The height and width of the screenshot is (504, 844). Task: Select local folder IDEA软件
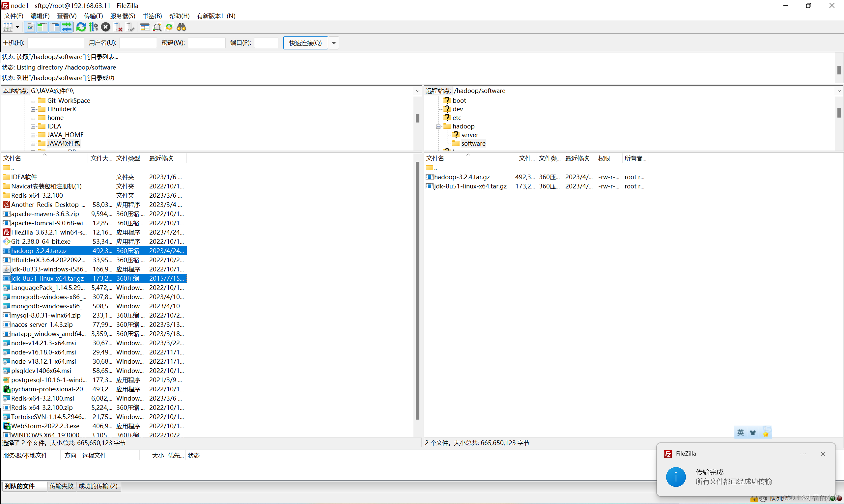click(95, 177)
